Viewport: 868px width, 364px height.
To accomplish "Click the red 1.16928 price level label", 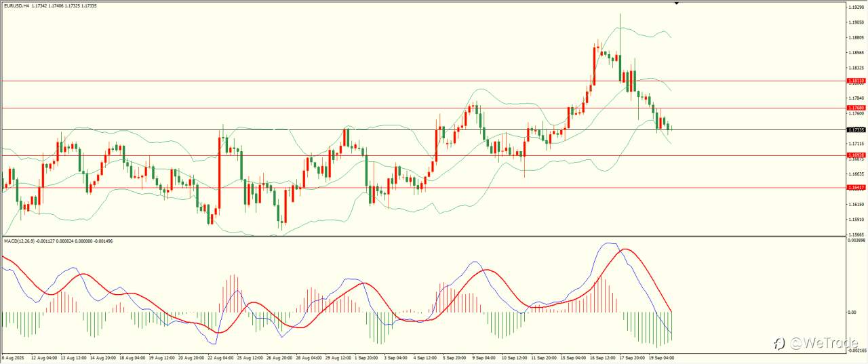I will point(856,155).
